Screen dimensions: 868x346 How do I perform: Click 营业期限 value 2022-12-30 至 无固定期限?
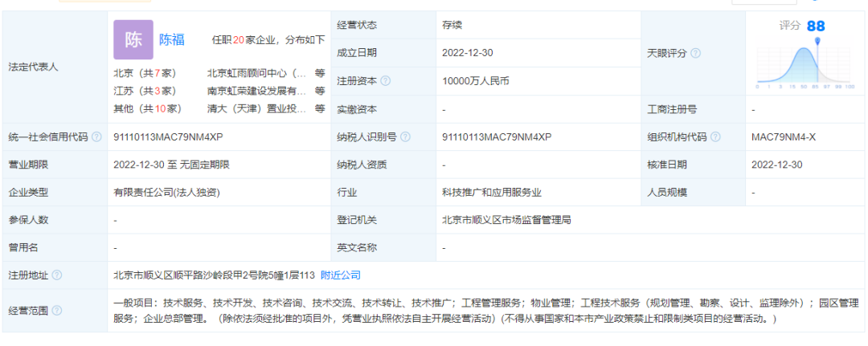pos(172,165)
